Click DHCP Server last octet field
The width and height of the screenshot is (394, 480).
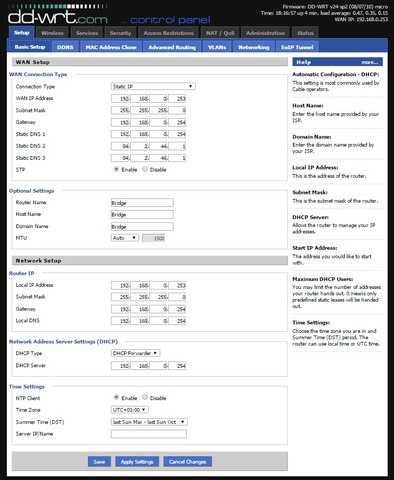[178, 366]
